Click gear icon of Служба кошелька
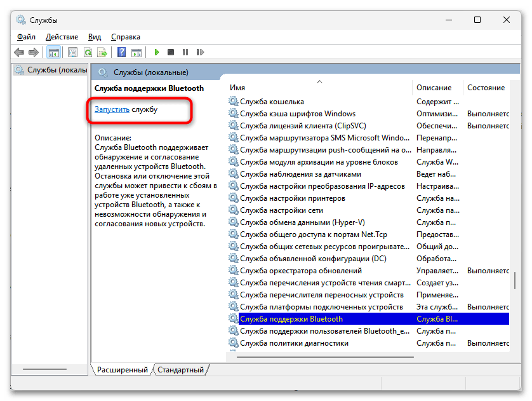 [x=233, y=101]
